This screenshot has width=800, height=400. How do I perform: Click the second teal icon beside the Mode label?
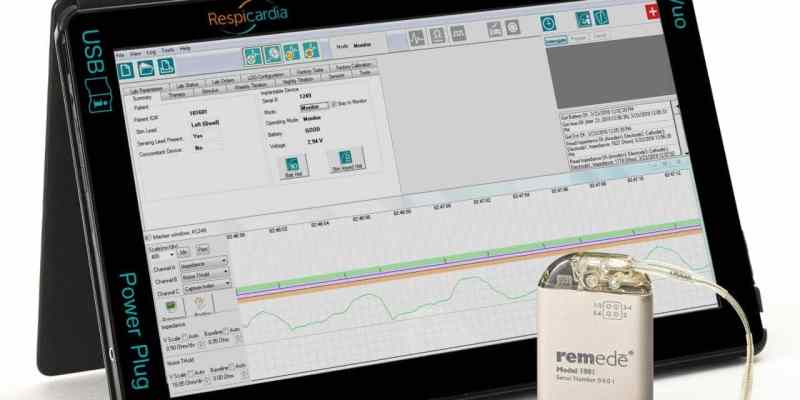(272, 54)
